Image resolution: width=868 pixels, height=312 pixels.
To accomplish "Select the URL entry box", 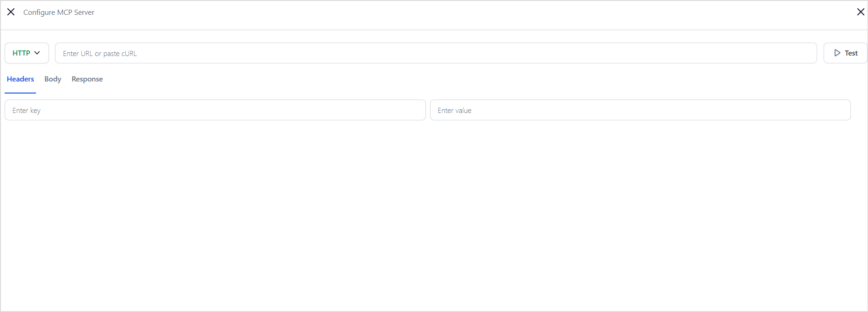I will click(436, 53).
